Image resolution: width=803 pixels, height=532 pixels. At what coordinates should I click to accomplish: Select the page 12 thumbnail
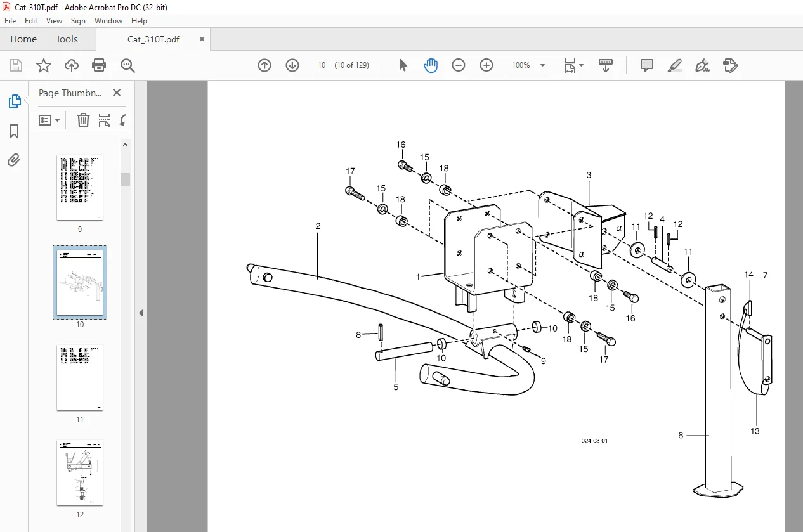(x=80, y=473)
